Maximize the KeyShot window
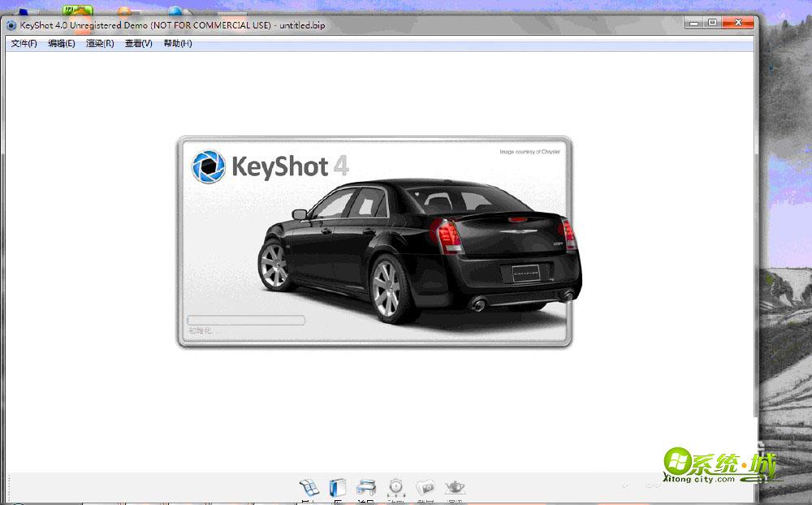Image resolution: width=812 pixels, height=505 pixels. click(712, 23)
